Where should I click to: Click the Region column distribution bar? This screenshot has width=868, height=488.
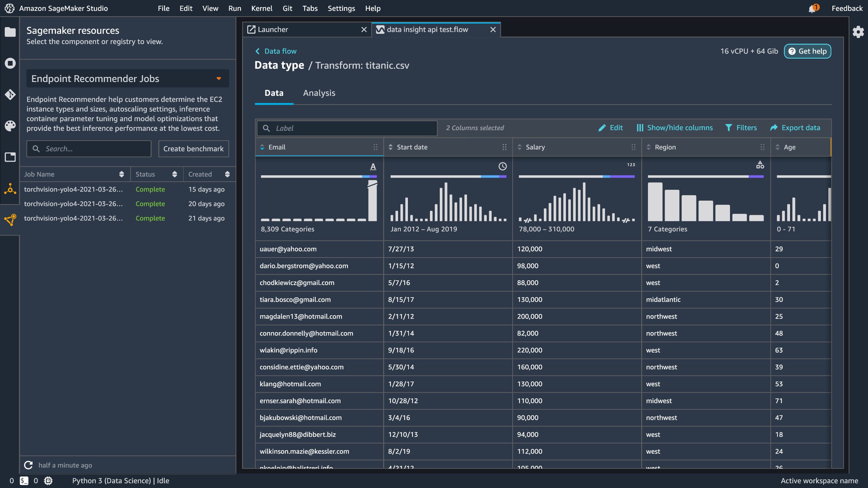[705, 177]
